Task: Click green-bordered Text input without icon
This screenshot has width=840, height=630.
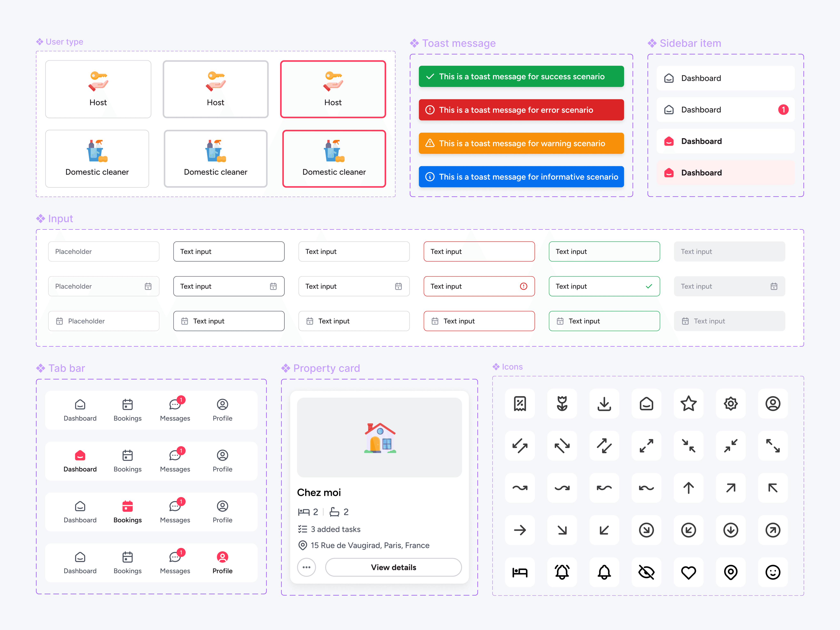Action: [x=604, y=251]
